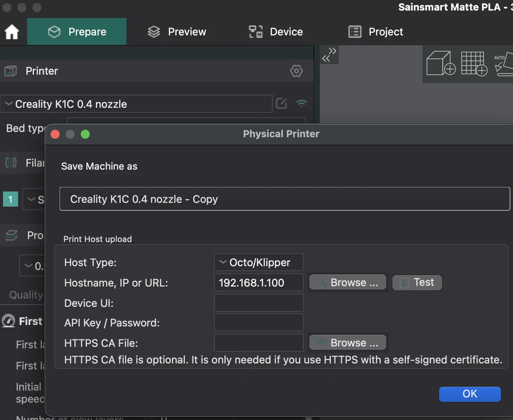Click OK to save physical printer

click(x=470, y=394)
